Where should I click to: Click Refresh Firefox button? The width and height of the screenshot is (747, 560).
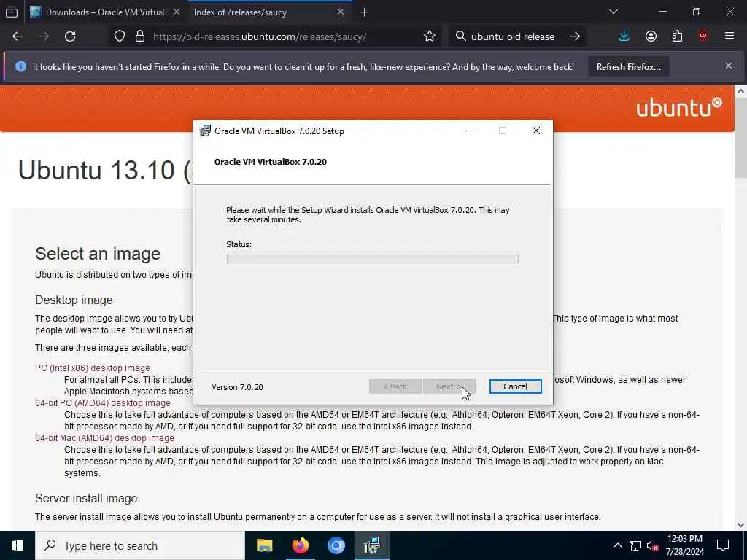[x=629, y=67]
